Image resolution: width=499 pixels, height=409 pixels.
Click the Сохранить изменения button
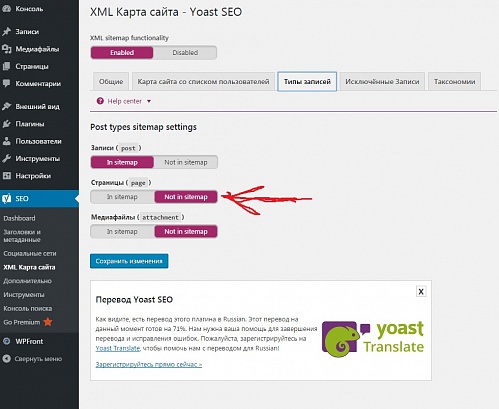(129, 261)
